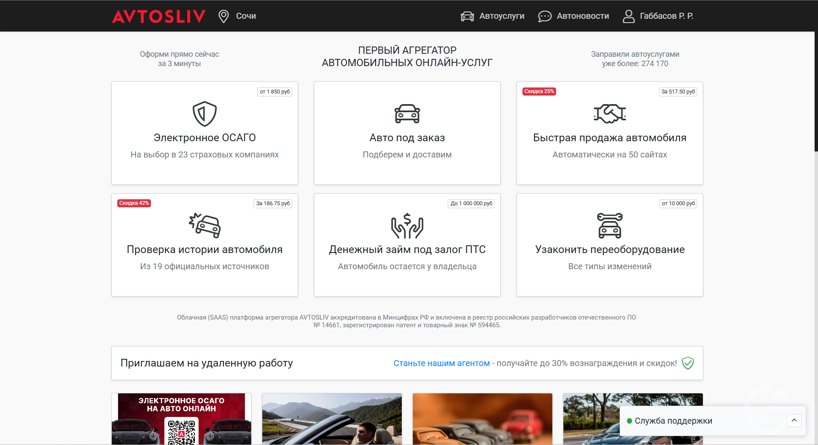Click the user profile icon beside Габбасов

coord(629,16)
